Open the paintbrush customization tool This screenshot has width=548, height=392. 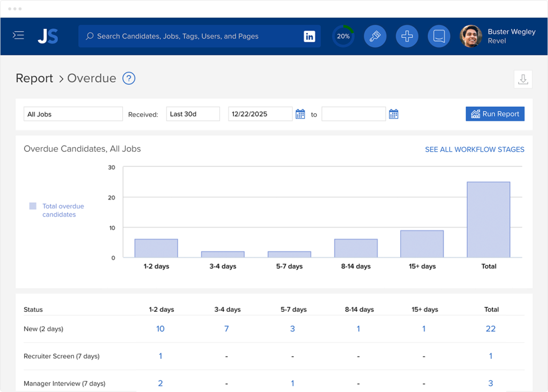(375, 36)
